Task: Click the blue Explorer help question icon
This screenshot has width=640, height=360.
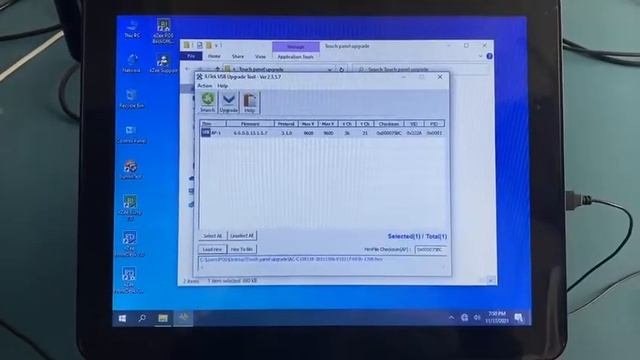Action: point(489,56)
